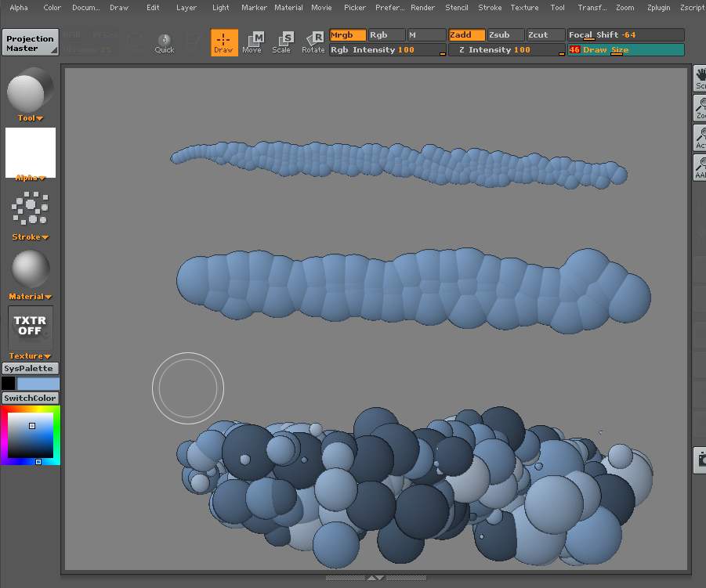Toggle the Mrgb paint mode
The image size is (706, 588).
pos(347,35)
